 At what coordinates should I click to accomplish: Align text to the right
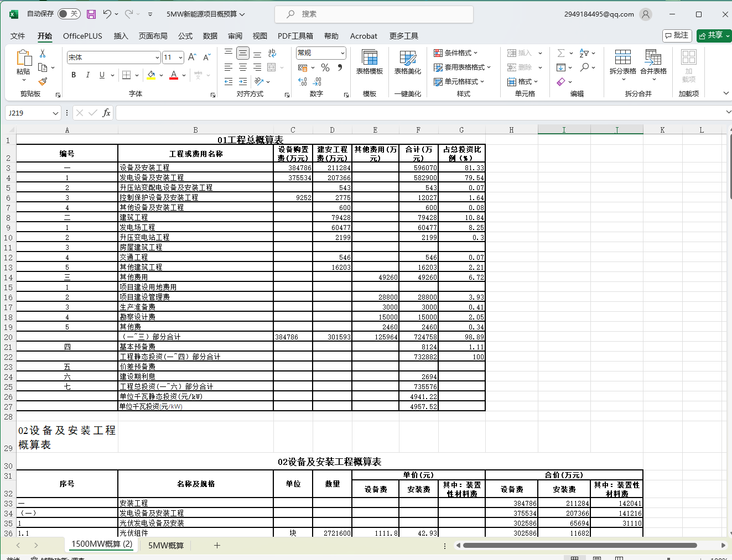(257, 67)
